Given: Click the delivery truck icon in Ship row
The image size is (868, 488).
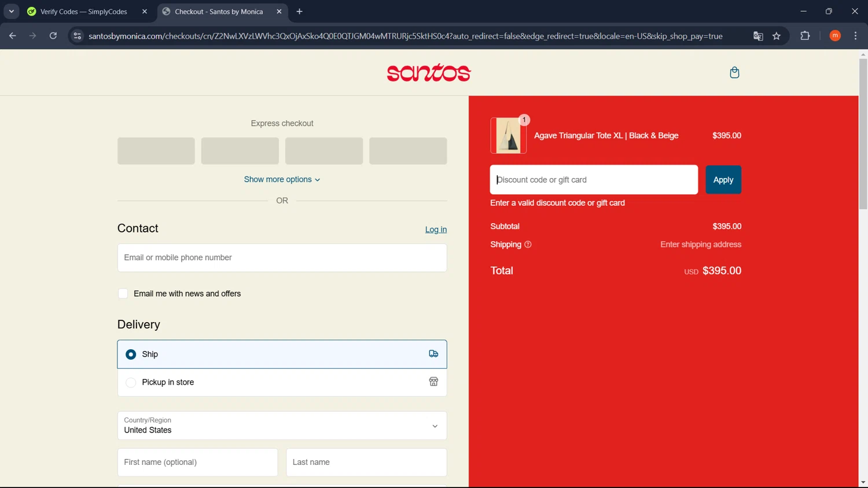Looking at the screenshot, I should [x=433, y=354].
